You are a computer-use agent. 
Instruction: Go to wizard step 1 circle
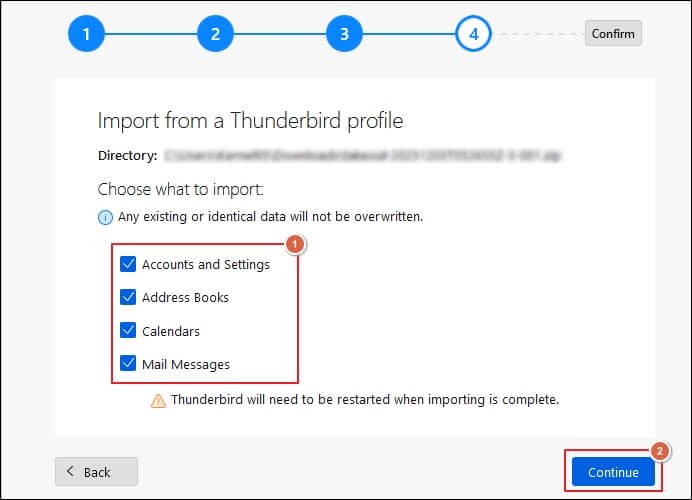[86, 34]
